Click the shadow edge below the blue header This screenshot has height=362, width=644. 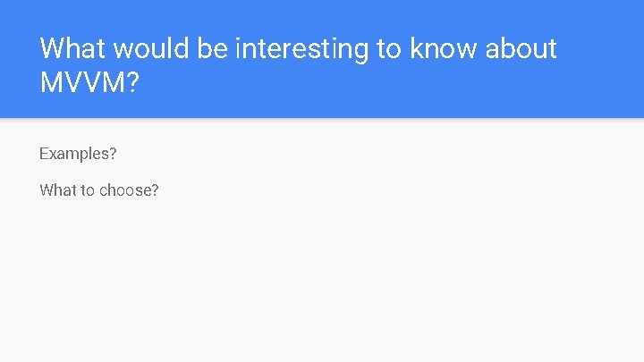322,120
